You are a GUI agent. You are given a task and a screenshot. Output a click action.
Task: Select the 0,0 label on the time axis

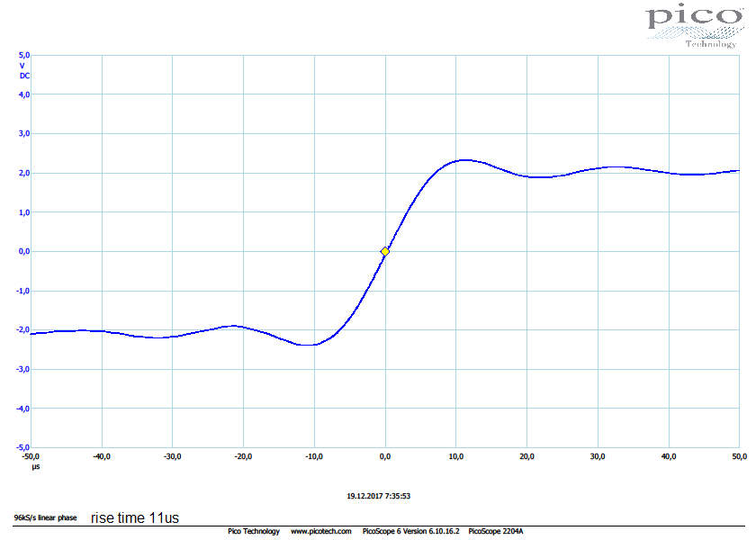point(385,456)
